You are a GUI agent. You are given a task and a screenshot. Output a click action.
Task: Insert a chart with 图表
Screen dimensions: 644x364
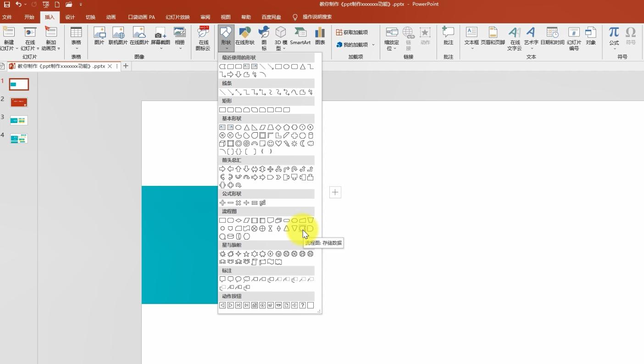point(320,36)
